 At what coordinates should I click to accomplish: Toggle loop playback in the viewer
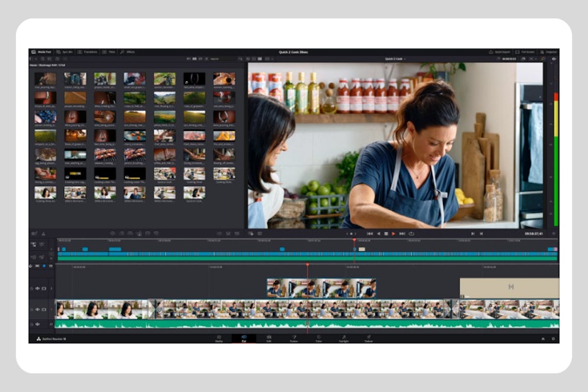tap(411, 233)
